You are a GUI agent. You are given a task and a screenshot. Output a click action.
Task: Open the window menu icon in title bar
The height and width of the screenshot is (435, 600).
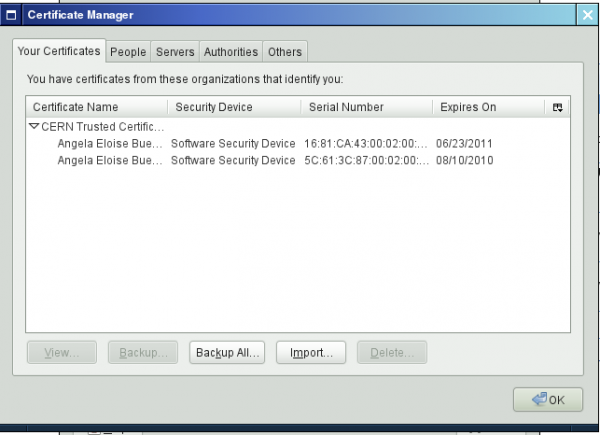(12, 15)
